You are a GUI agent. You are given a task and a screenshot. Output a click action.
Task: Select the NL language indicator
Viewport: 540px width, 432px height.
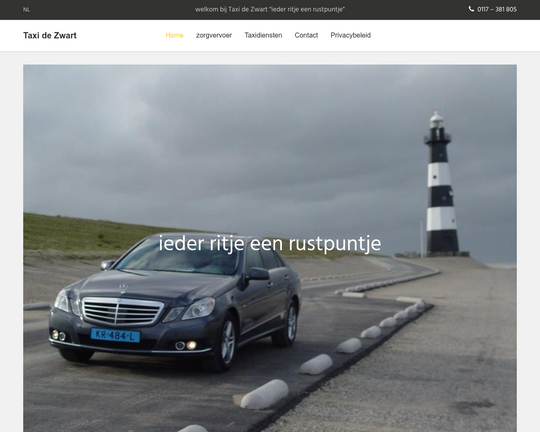coord(26,10)
